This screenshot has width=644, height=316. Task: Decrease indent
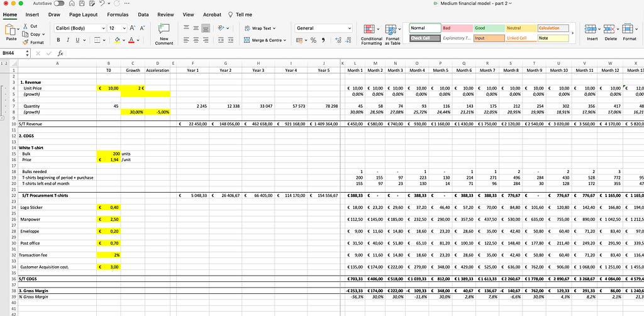(221, 40)
